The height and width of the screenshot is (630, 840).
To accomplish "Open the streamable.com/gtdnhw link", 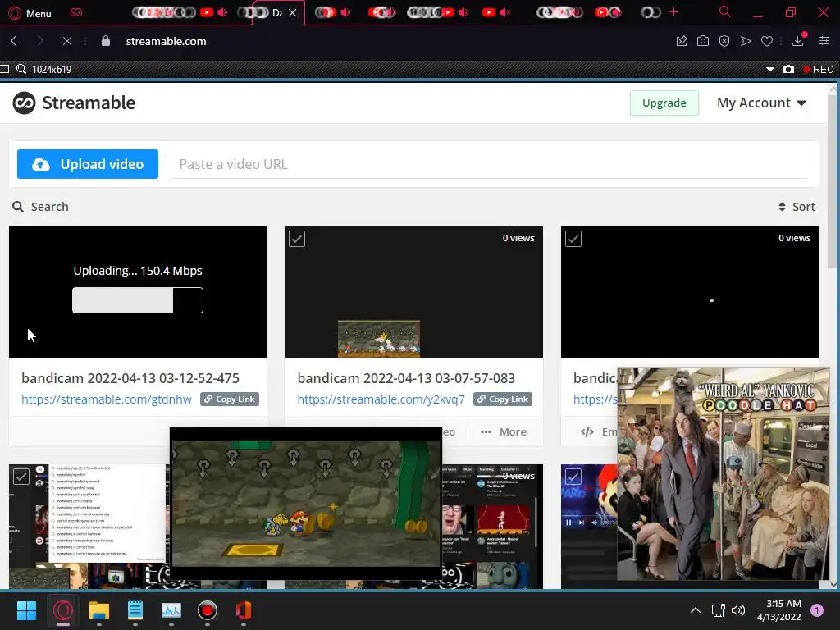I will click(107, 399).
